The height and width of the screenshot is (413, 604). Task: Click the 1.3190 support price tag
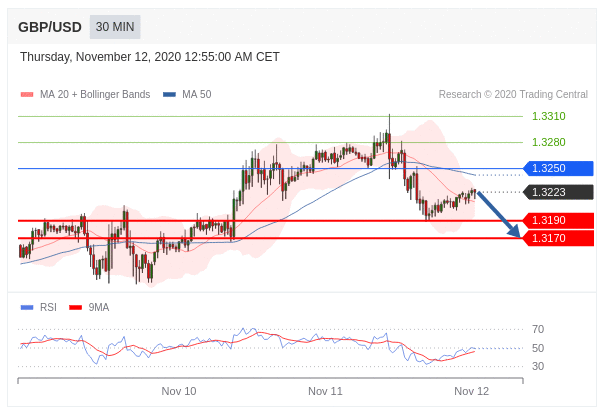558,220
